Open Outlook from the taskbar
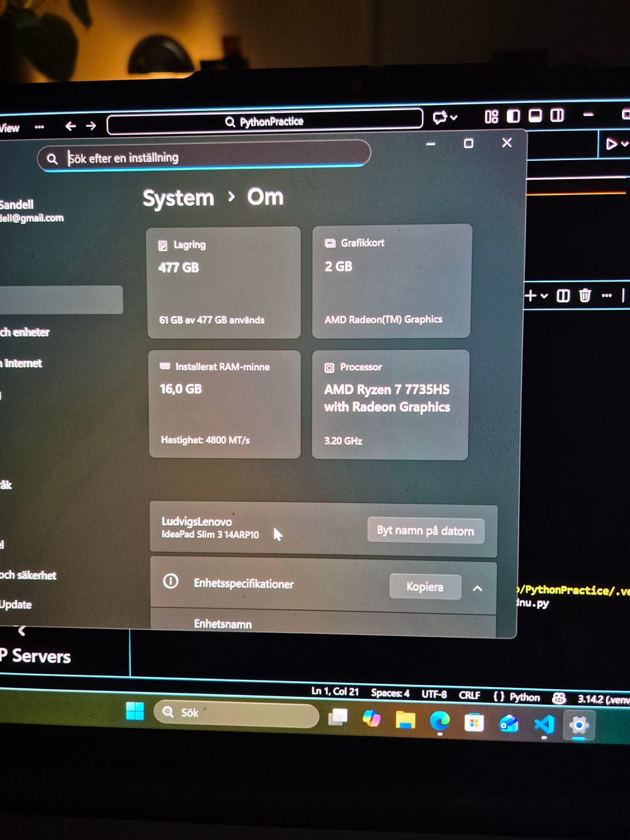 [x=509, y=724]
